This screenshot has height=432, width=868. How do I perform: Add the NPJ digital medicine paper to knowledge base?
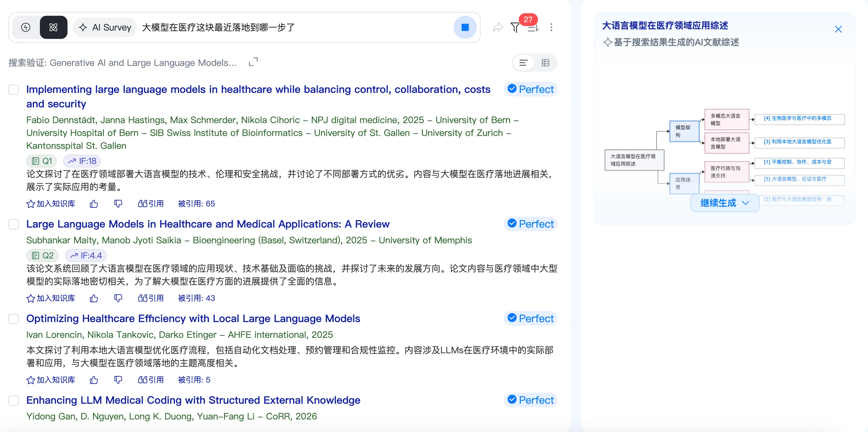[51, 203]
